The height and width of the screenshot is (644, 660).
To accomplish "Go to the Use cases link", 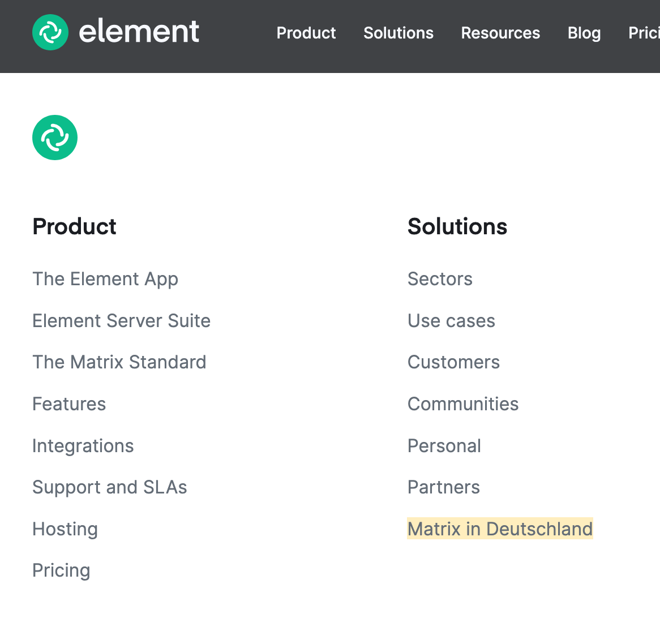I will click(451, 321).
